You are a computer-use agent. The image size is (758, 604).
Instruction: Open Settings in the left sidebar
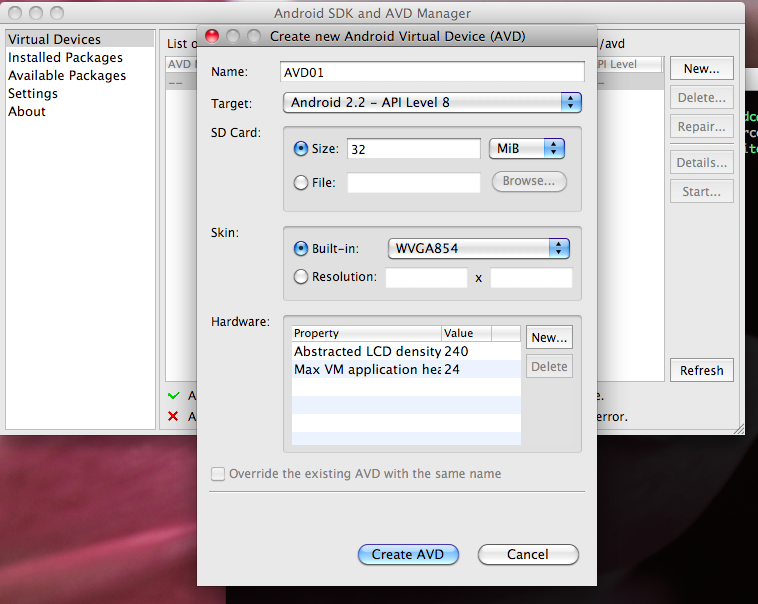tap(33, 94)
